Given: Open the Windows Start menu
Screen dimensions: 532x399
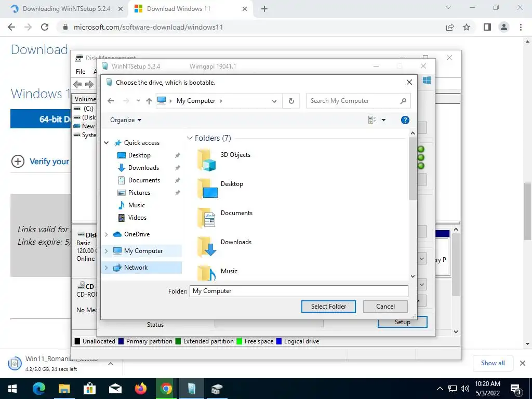Looking at the screenshot, I should [x=12, y=389].
